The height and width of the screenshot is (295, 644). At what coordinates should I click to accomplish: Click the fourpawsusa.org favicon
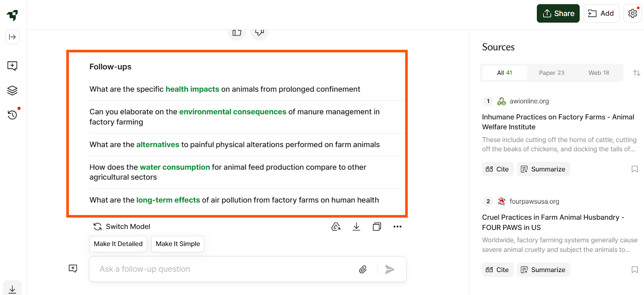pos(502,201)
